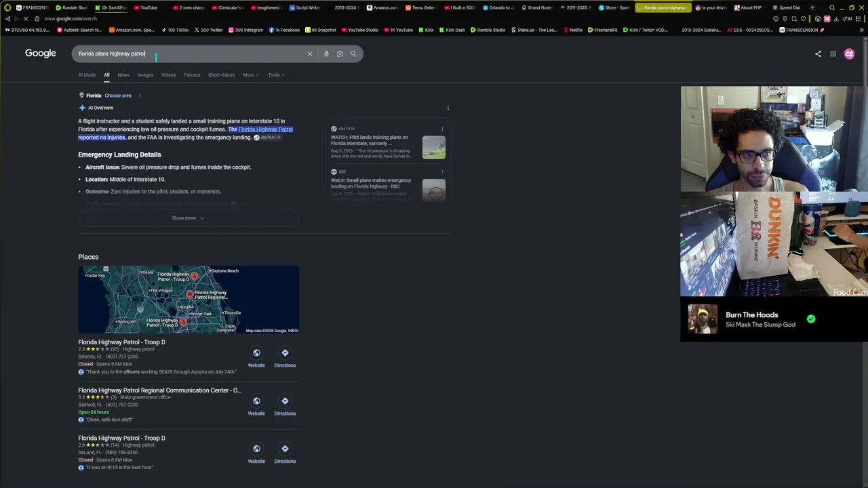868x488 pixels.
Task: Open the Kick Dash bookmark
Action: (x=452, y=30)
